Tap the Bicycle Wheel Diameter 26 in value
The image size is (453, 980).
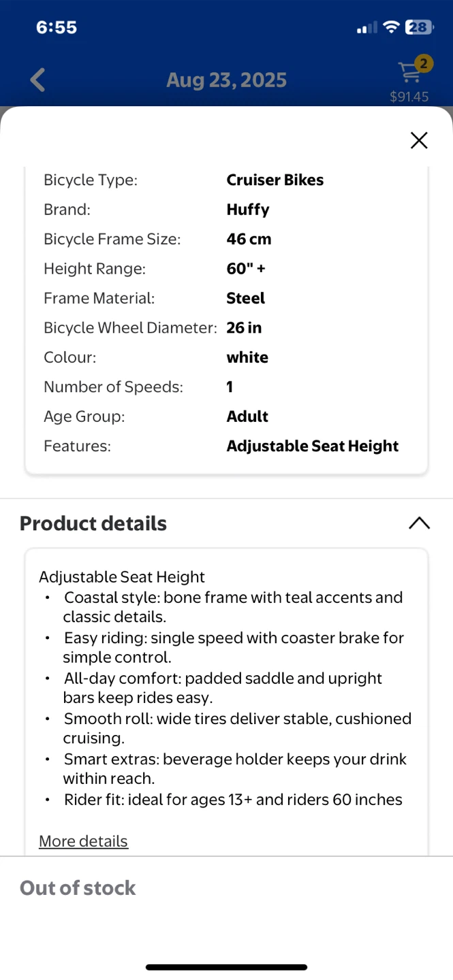click(x=245, y=328)
